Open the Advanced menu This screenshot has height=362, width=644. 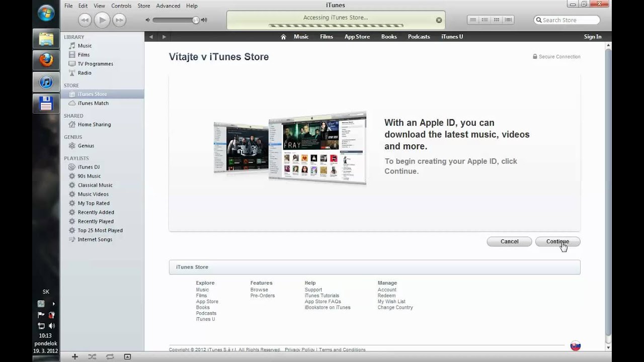point(168,6)
